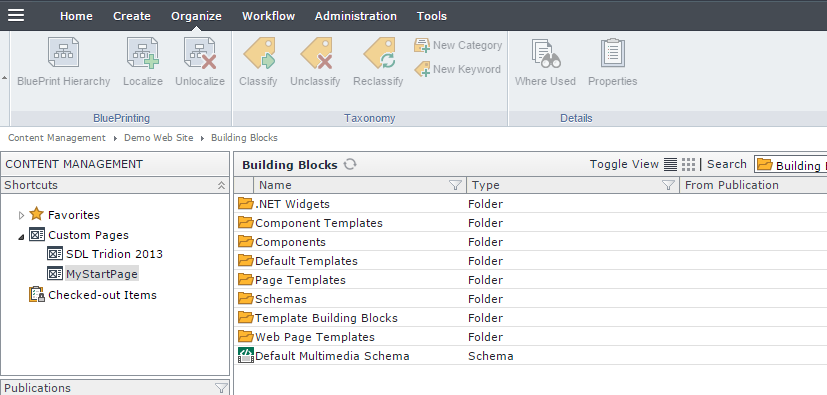Refresh the Building Blocks list

350,165
